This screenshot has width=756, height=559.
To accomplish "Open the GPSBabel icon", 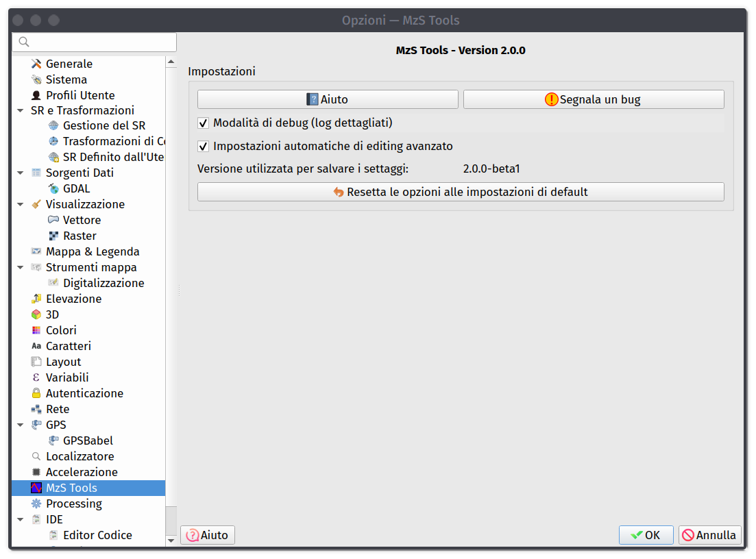I will pyautogui.click(x=53, y=440).
